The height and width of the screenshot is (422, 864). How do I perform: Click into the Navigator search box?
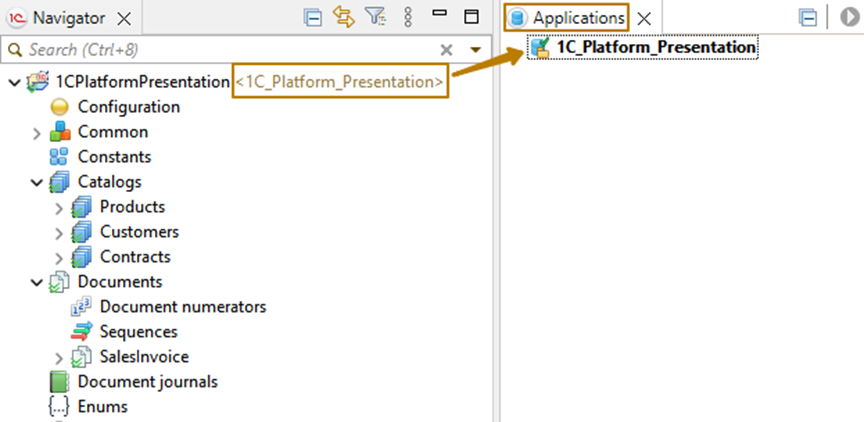(x=220, y=49)
